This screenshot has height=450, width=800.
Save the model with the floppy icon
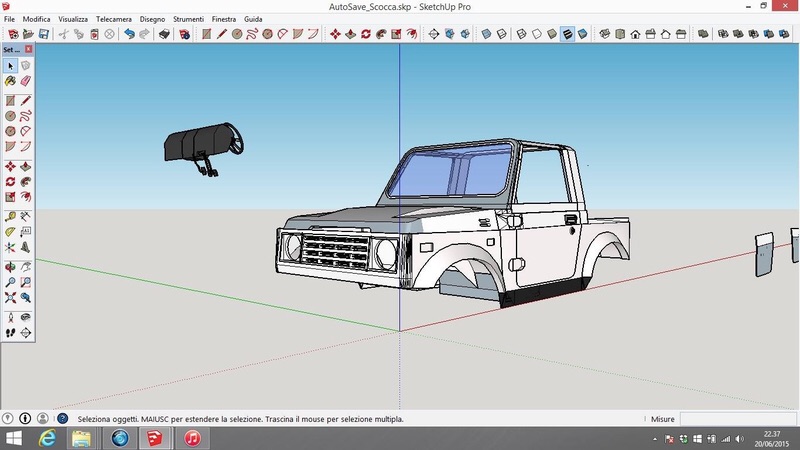[42, 34]
